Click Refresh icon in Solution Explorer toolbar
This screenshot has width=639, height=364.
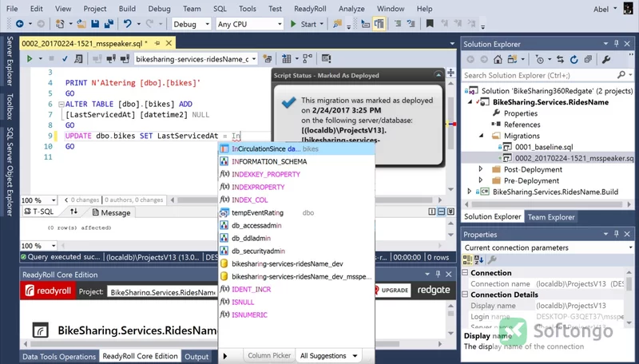(574, 59)
